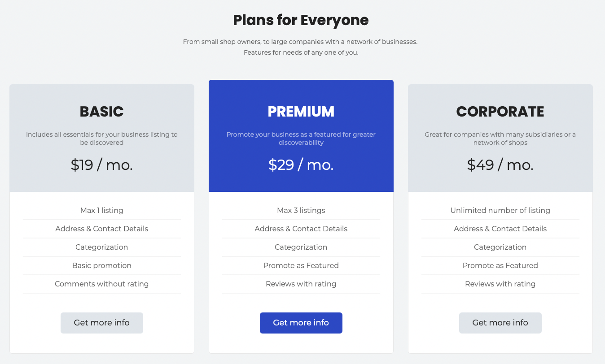Image resolution: width=605 pixels, height=364 pixels.
Task: Click the BASIC plan title
Action: click(x=102, y=112)
